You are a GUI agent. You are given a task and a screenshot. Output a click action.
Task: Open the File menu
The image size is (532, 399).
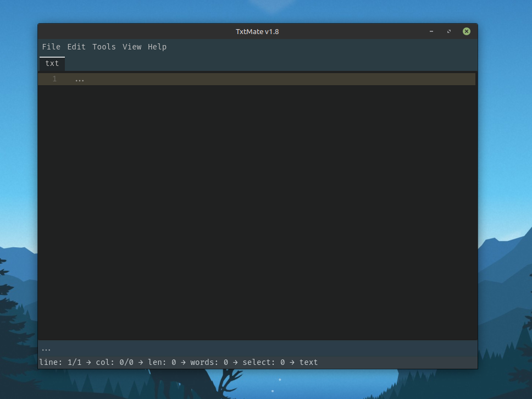[51, 47]
